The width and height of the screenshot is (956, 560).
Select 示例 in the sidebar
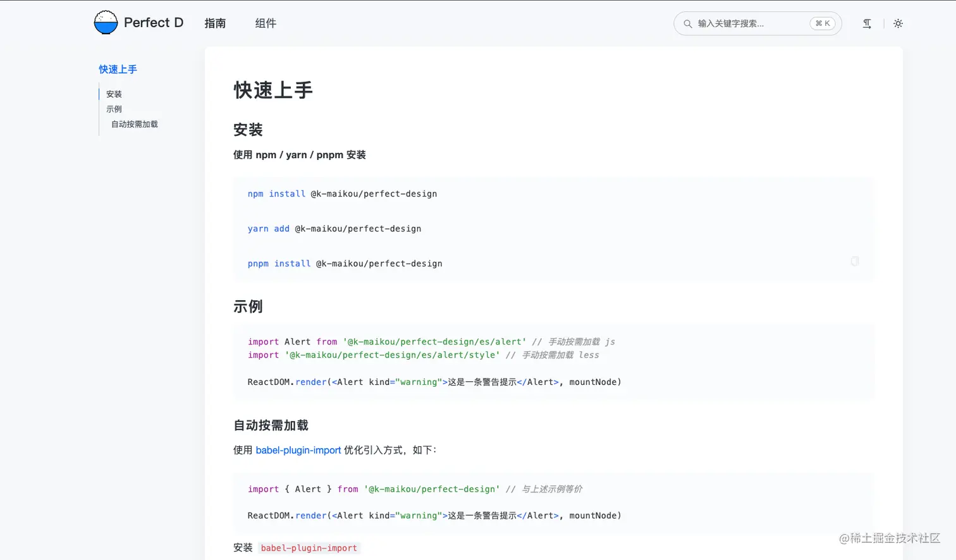coord(114,109)
